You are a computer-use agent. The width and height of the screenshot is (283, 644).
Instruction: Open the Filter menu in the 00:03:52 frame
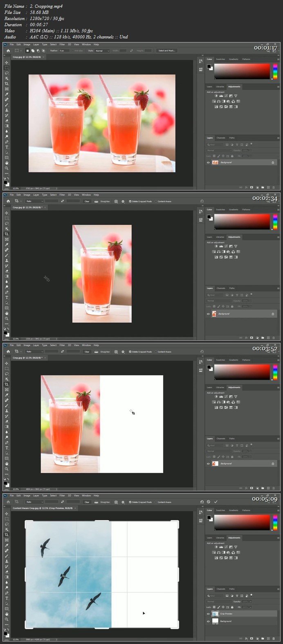pyautogui.click(x=62, y=345)
